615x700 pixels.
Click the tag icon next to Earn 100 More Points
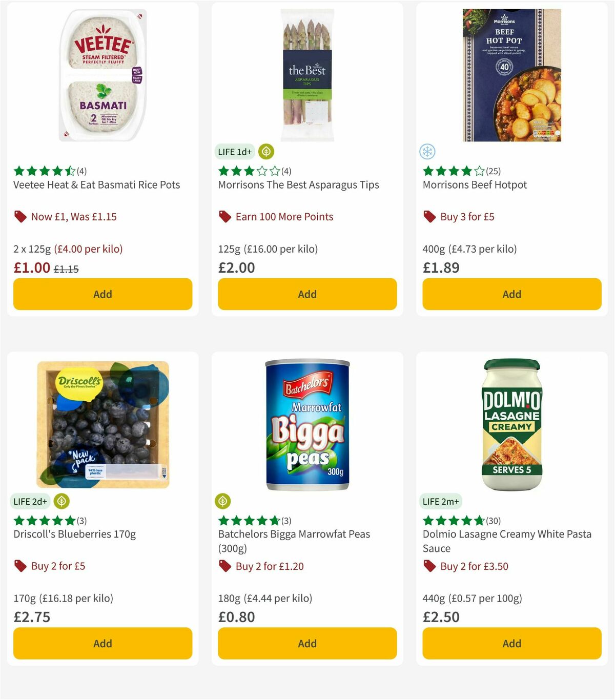(x=224, y=216)
